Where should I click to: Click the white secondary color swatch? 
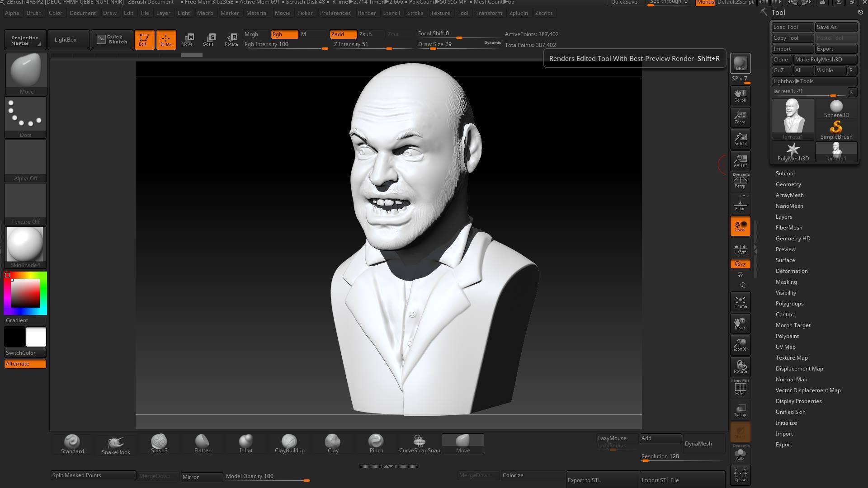(36, 337)
